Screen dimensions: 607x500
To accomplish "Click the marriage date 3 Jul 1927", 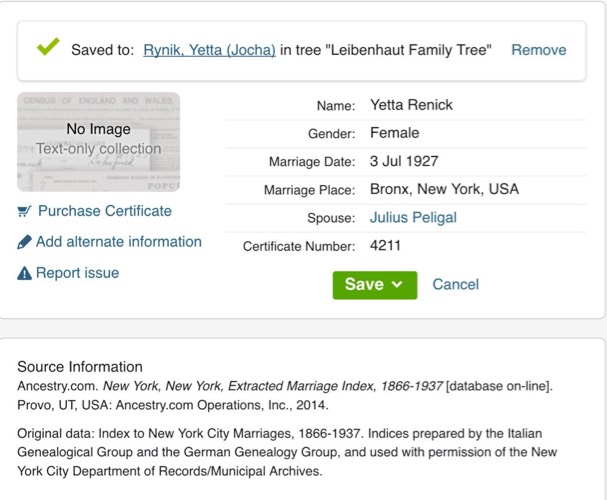I will tap(404, 161).
